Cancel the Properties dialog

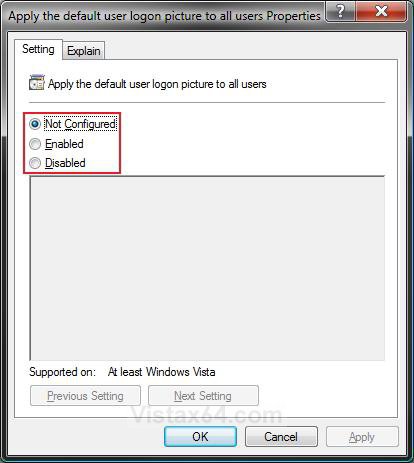coord(281,437)
